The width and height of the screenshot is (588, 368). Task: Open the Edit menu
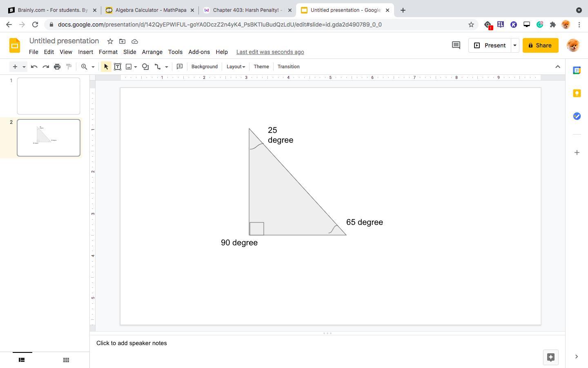(x=49, y=52)
